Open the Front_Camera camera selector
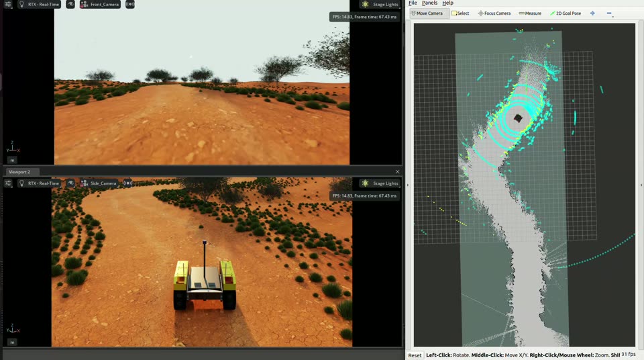The image size is (644, 360). coord(100,4)
